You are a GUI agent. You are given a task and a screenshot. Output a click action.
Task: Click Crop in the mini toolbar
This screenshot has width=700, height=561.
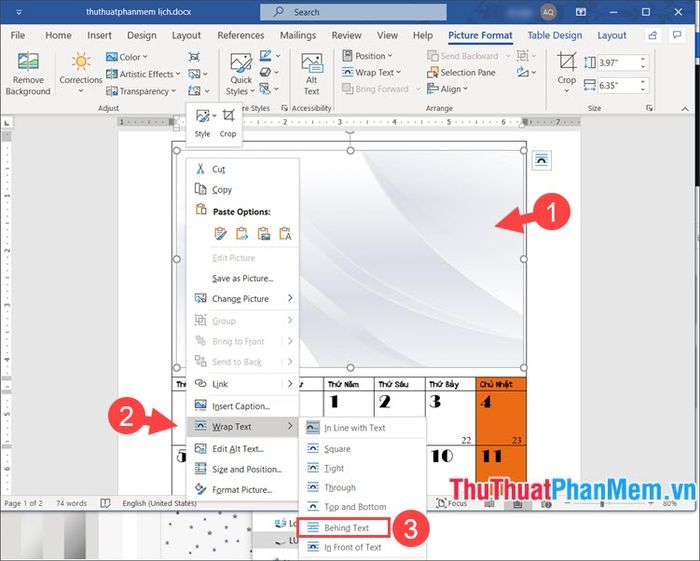tap(228, 123)
